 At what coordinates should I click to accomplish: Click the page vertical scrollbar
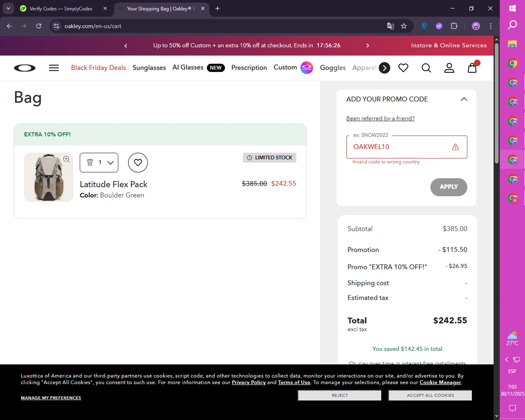(x=497, y=103)
